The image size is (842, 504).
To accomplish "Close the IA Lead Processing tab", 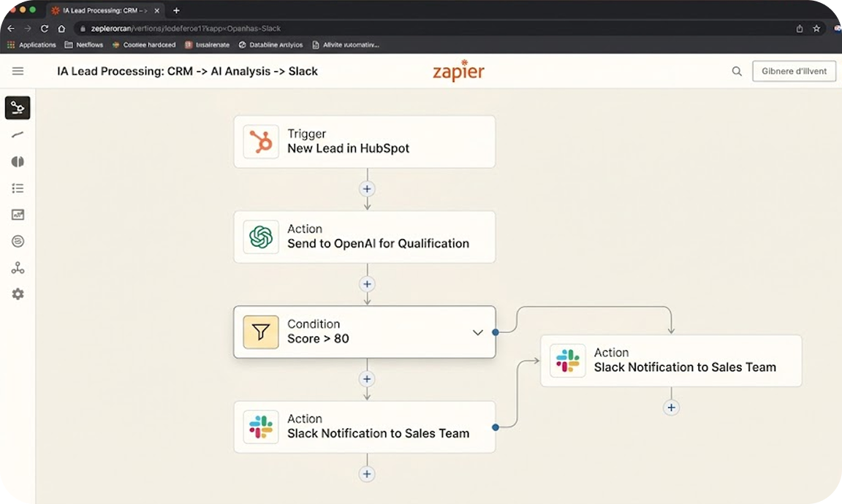I will [157, 10].
